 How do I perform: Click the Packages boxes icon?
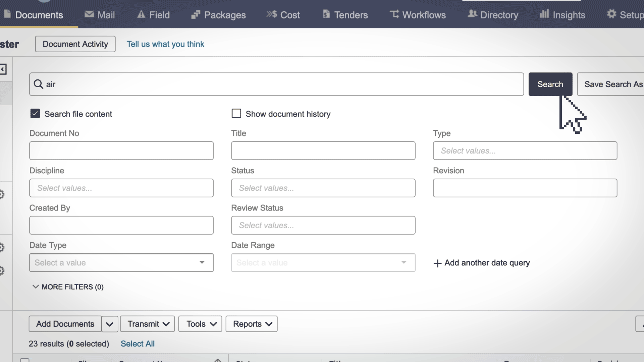pyautogui.click(x=196, y=14)
